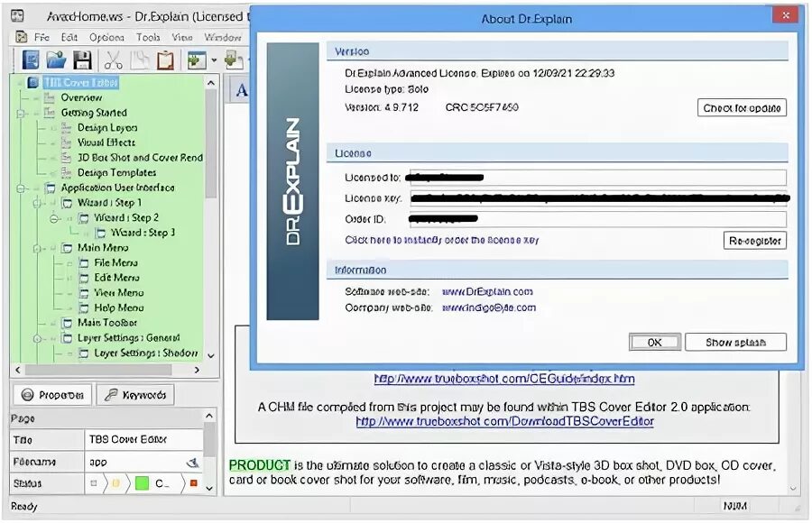
Task: Switch to the Keywords tab
Action: [x=135, y=395]
